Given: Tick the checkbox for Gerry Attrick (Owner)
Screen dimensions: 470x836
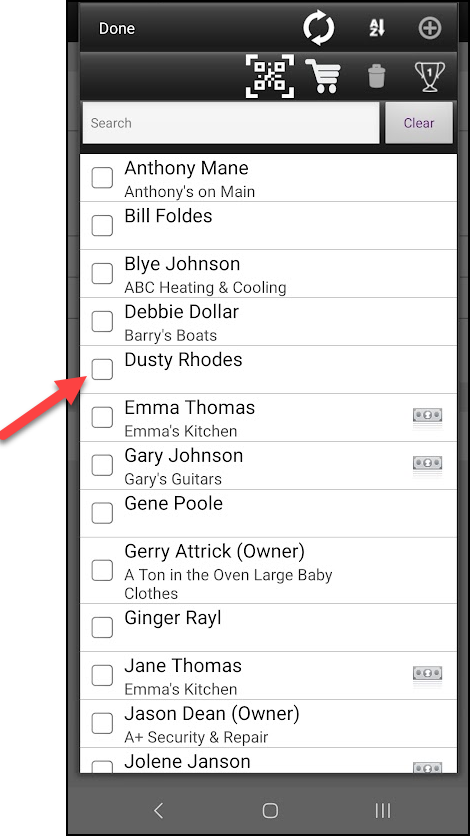Looking at the screenshot, I should click(102, 570).
